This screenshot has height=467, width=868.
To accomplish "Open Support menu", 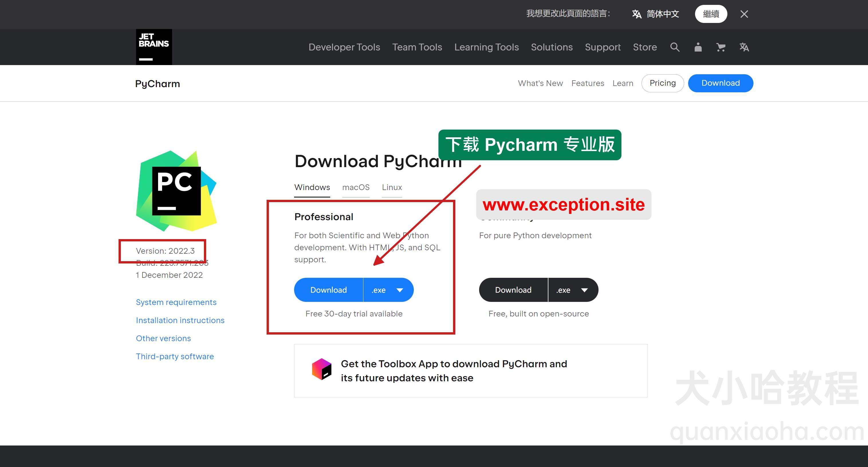I will point(603,47).
